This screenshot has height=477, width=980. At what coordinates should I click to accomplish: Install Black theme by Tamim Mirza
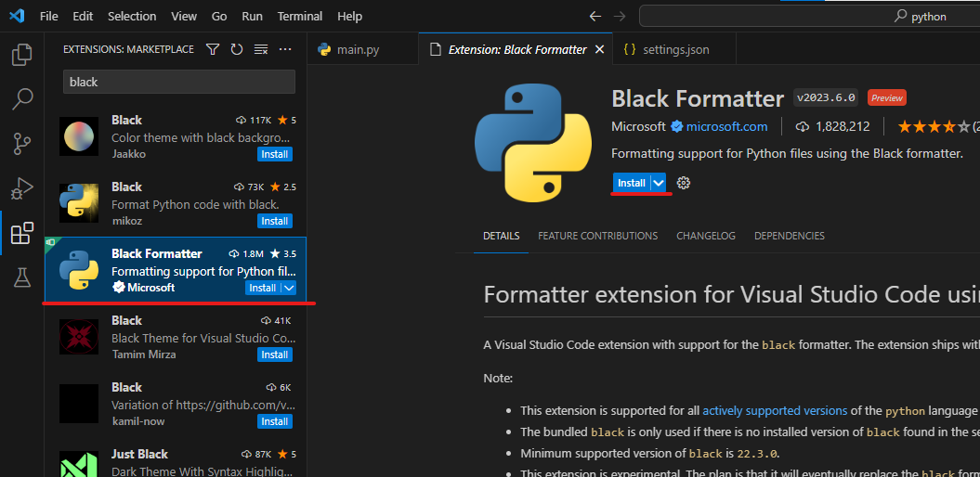coord(274,355)
